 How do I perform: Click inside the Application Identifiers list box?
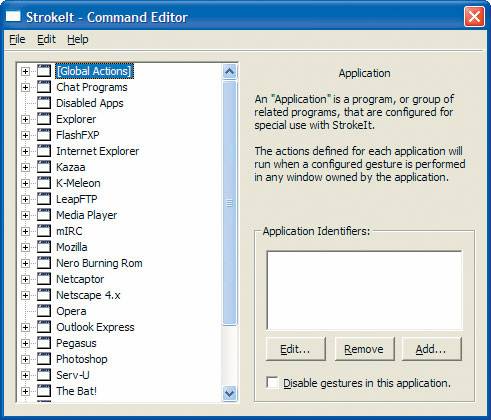coord(364,290)
